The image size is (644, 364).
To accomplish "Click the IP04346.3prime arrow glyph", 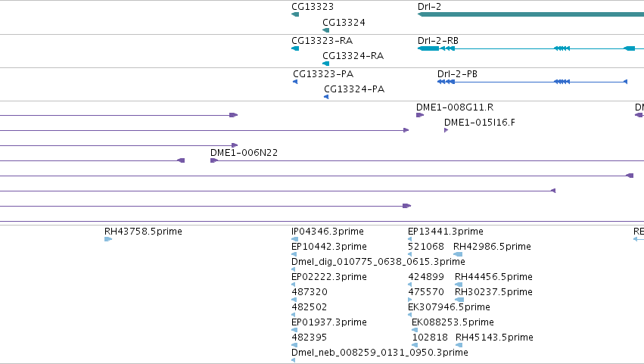I will click(294, 239).
